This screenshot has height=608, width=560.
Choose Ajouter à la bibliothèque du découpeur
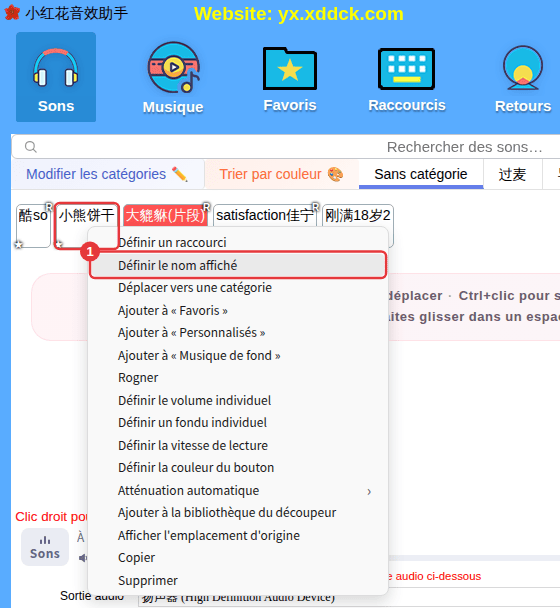pos(238,513)
